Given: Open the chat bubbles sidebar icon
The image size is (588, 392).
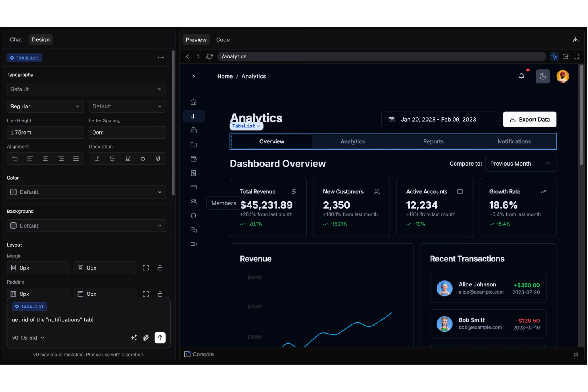Looking at the screenshot, I should [x=193, y=230].
